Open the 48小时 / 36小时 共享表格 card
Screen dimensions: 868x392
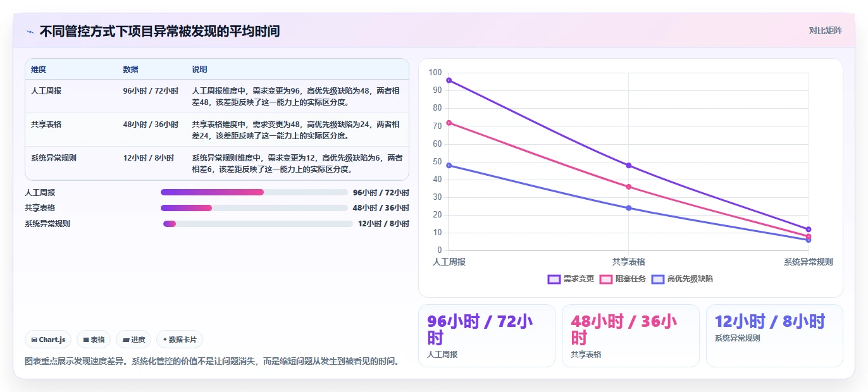coord(630,336)
